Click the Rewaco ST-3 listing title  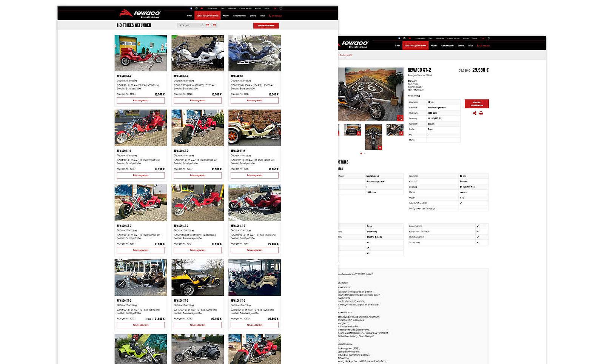click(x=238, y=301)
